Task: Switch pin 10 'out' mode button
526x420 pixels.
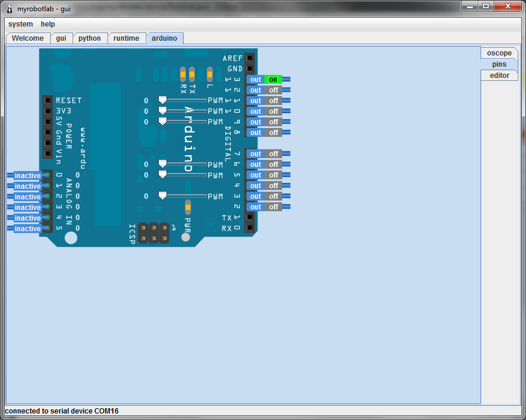Action: click(256, 111)
